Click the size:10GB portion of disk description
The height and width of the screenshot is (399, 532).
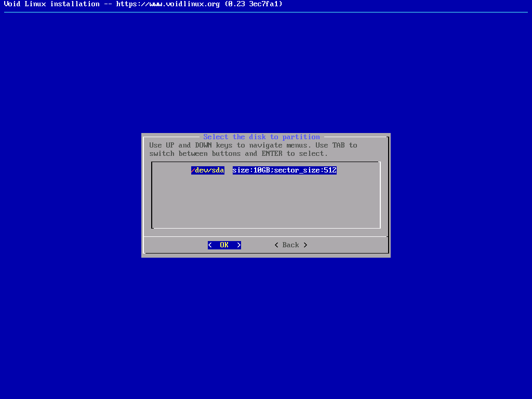tap(251, 170)
